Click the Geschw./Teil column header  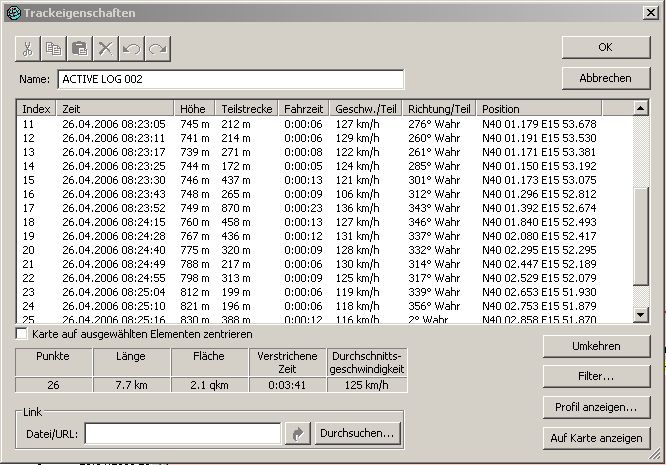366,108
